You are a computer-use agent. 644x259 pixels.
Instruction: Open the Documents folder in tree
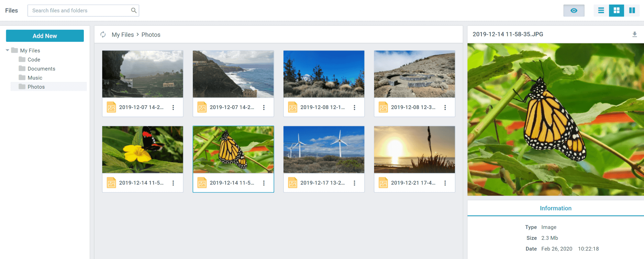point(41,69)
